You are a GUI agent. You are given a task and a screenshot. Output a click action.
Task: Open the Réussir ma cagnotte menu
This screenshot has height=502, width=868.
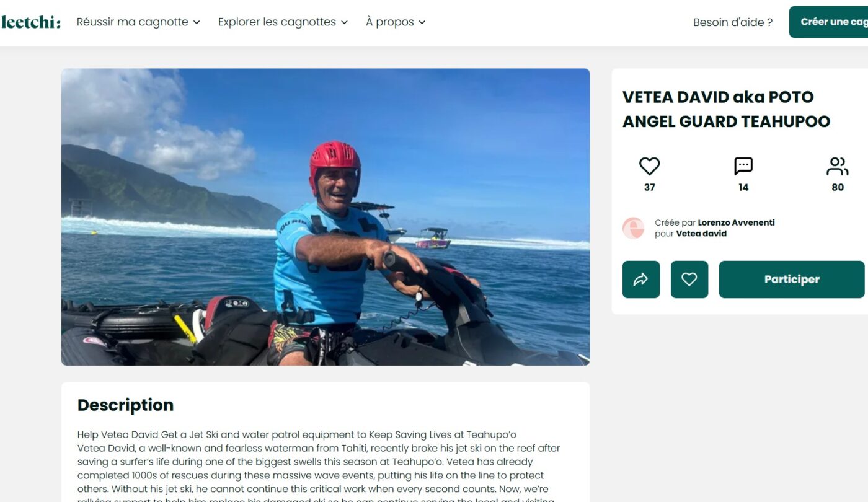[x=138, y=22]
